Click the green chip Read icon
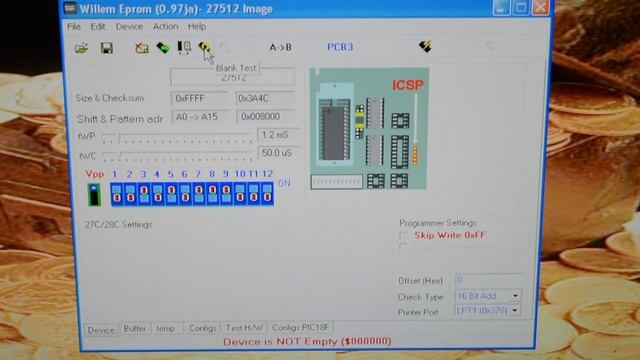This screenshot has height=360, width=640. pyautogui.click(x=163, y=48)
